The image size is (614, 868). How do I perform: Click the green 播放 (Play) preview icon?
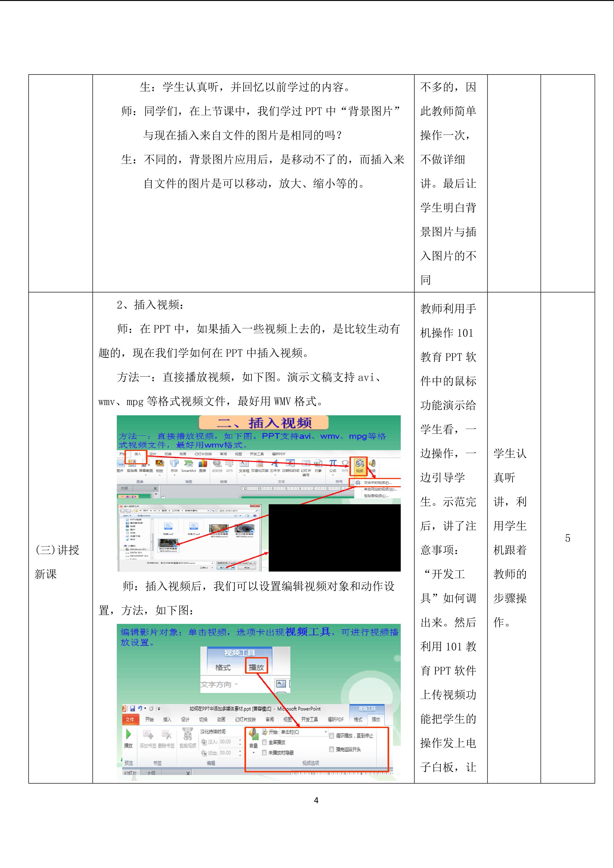(x=128, y=734)
